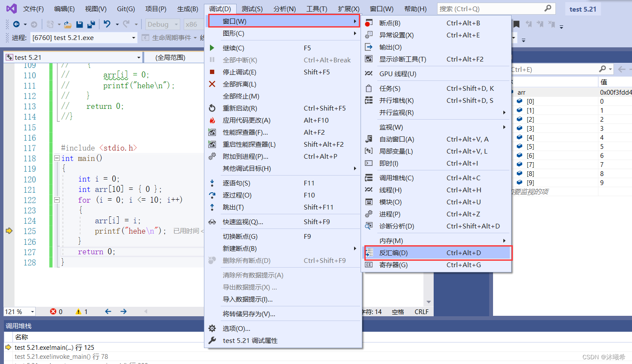Click Quick Watch (快速监视) glasses icon

click(x=212, y=222)
